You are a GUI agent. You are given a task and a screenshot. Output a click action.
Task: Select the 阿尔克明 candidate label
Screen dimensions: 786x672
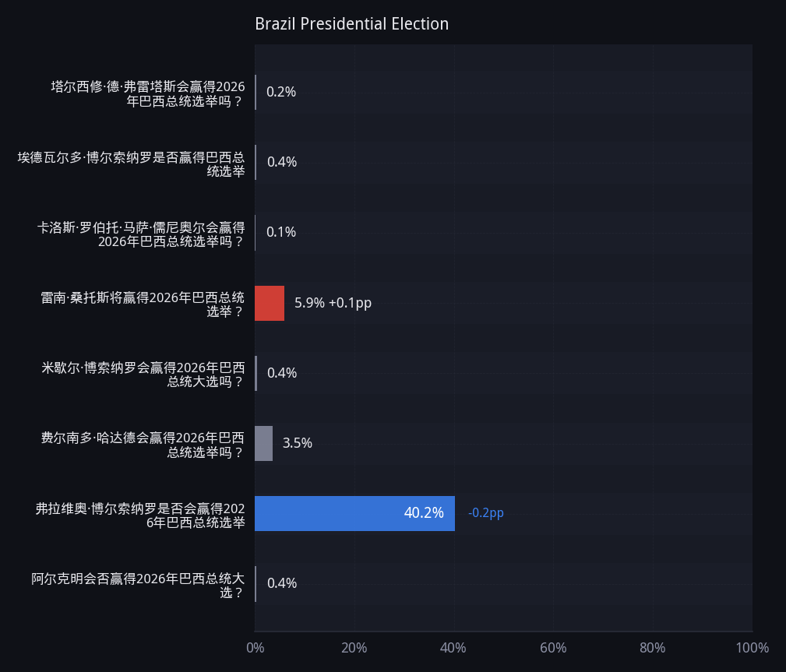[139, 586]
